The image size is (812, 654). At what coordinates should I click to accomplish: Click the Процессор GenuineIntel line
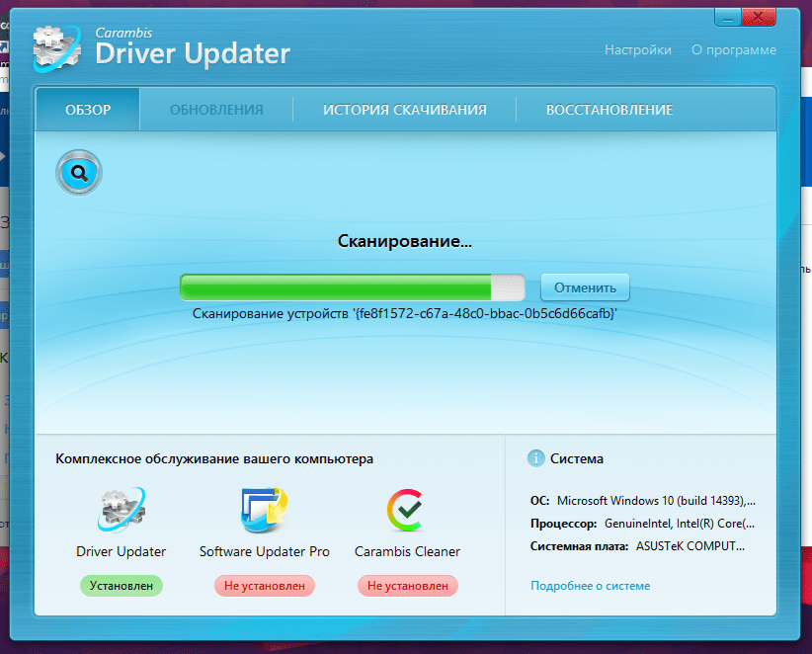click(x=642, y=524)
